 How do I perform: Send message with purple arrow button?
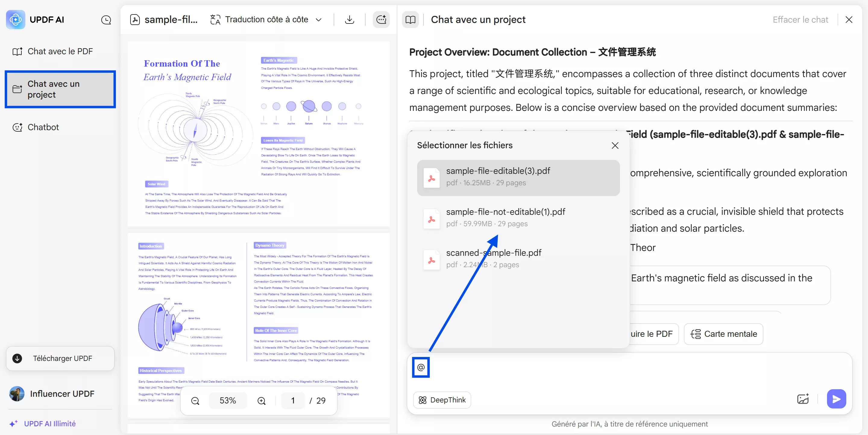tap(836, 399)
